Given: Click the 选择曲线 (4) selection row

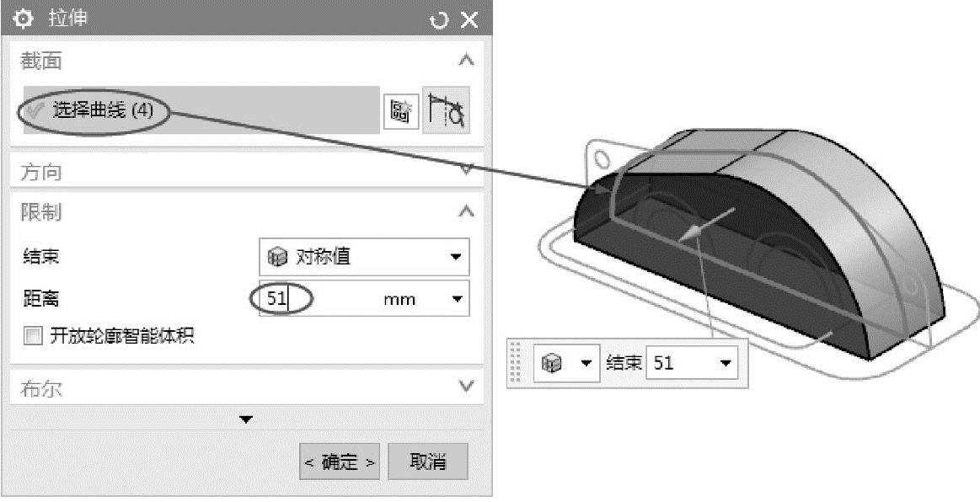Looking at the screenshot, I should [201, 109].
